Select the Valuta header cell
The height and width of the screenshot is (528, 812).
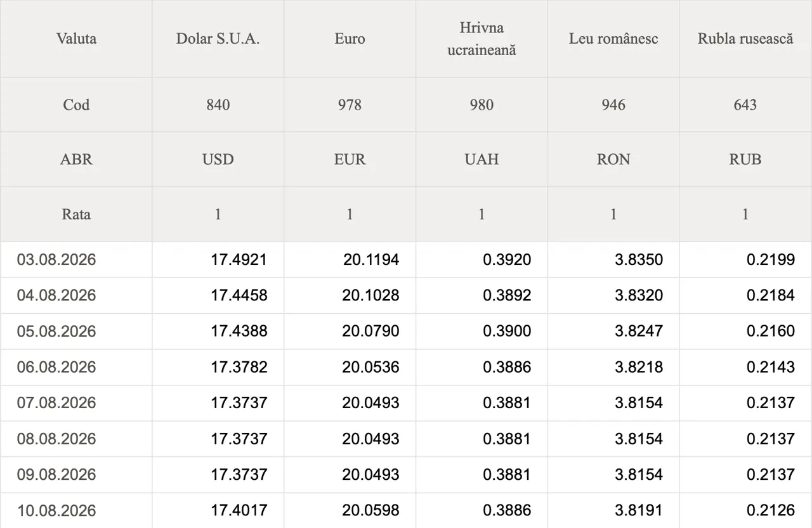tap(76, 39)
